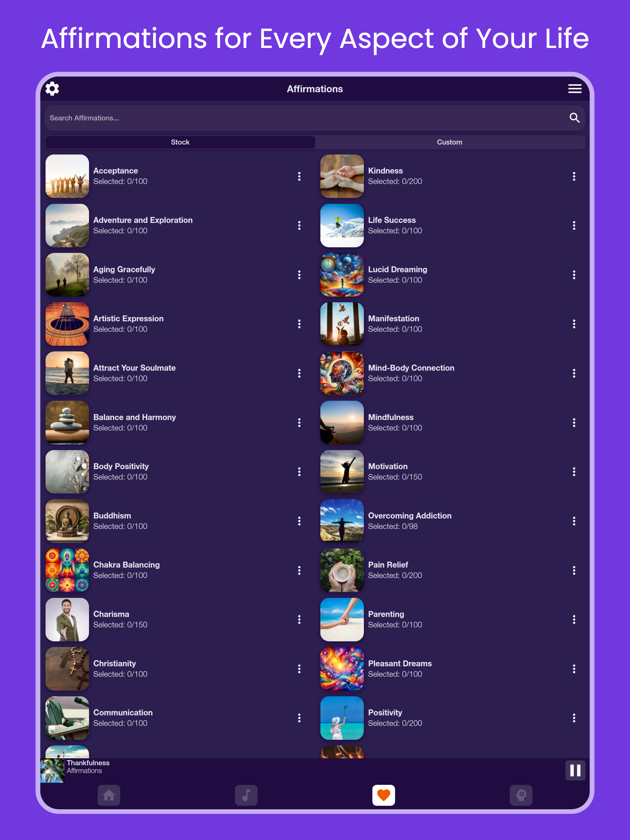Focus the Search Affirmations field
The height and width of the screenshot is (840, 630).
point(315,118)
